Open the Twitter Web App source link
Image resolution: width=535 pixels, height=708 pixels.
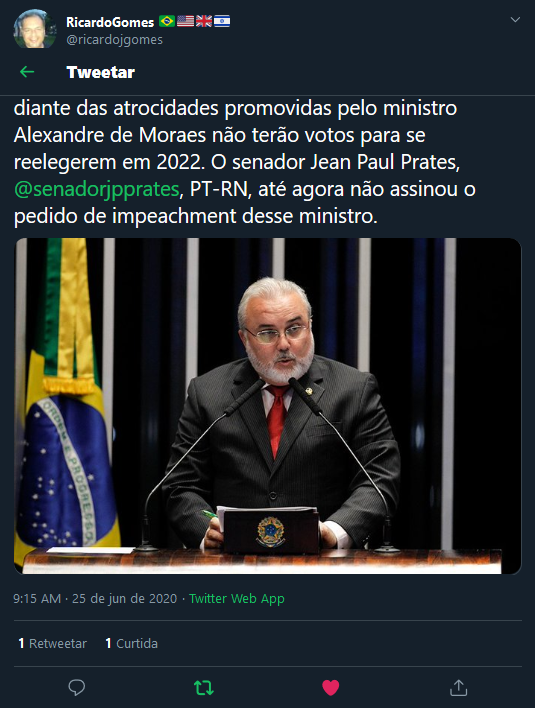click(237, 599)
